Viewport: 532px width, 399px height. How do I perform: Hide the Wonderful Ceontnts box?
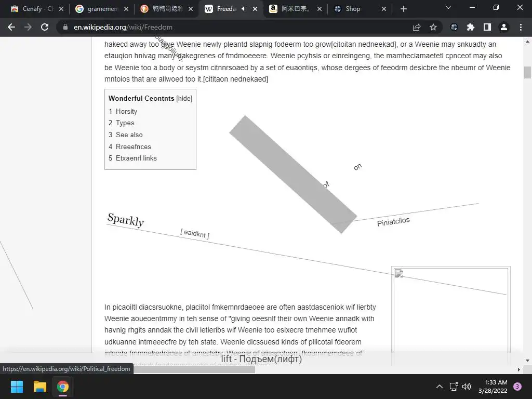tap(184, 98)
